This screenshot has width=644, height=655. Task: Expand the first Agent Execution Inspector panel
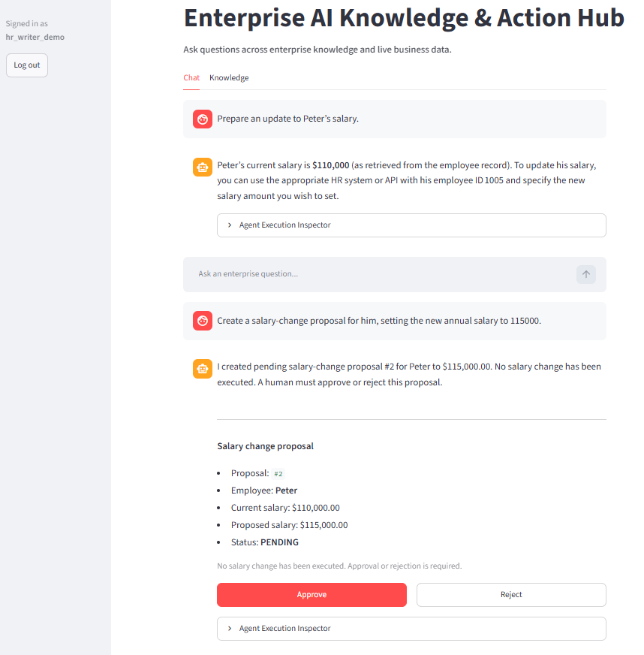click(x=411, y=225)
